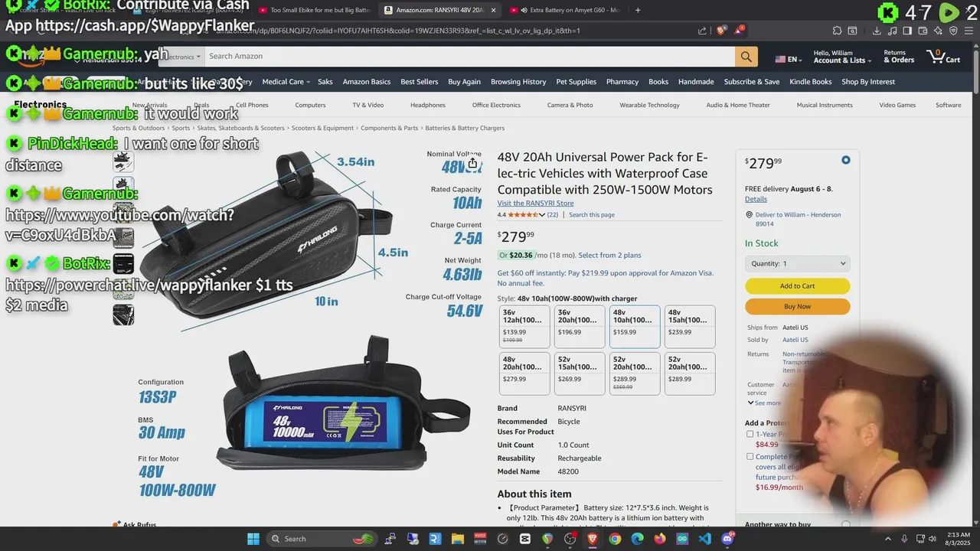Click the share icon in address bar
This screenshot has width=980, height=551.
[702, 31]
